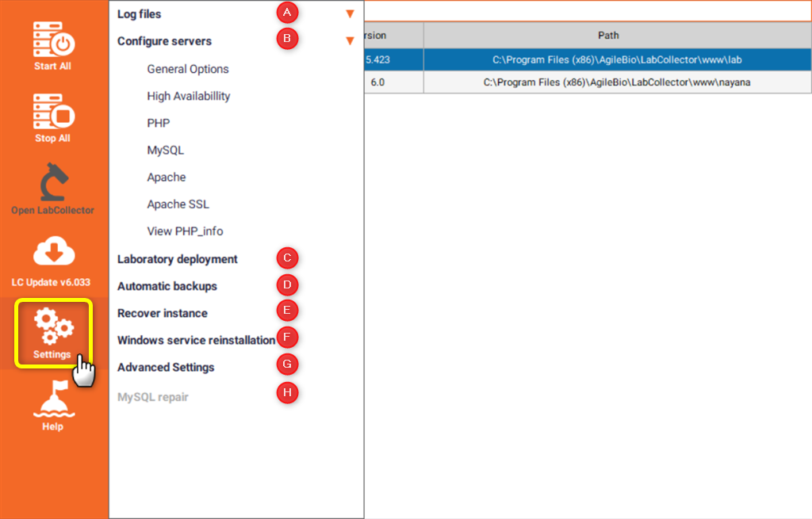Open Advanced Settings option

(x=166, y=368)
